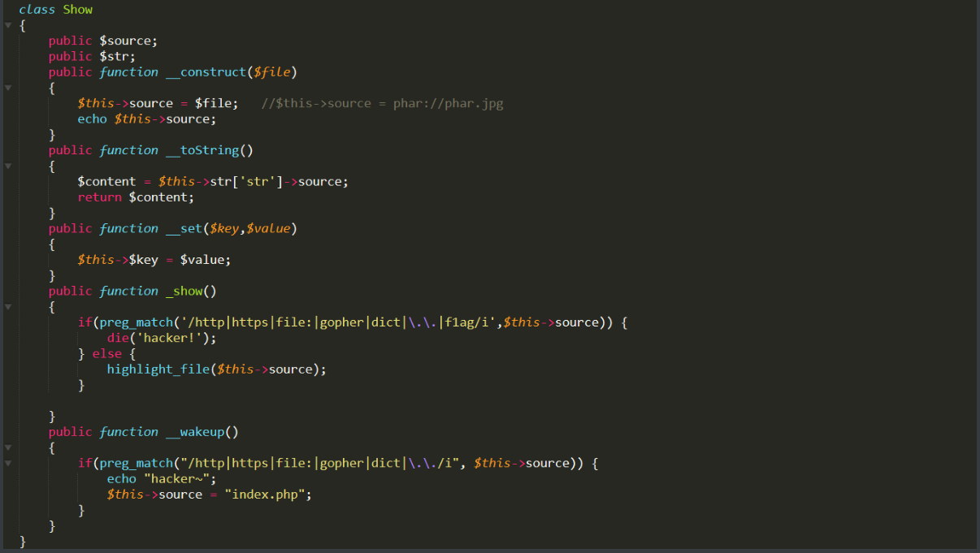Collapse the __wakeup function body fold arrow
Viewport: 980px width, 553px height.
7,447
